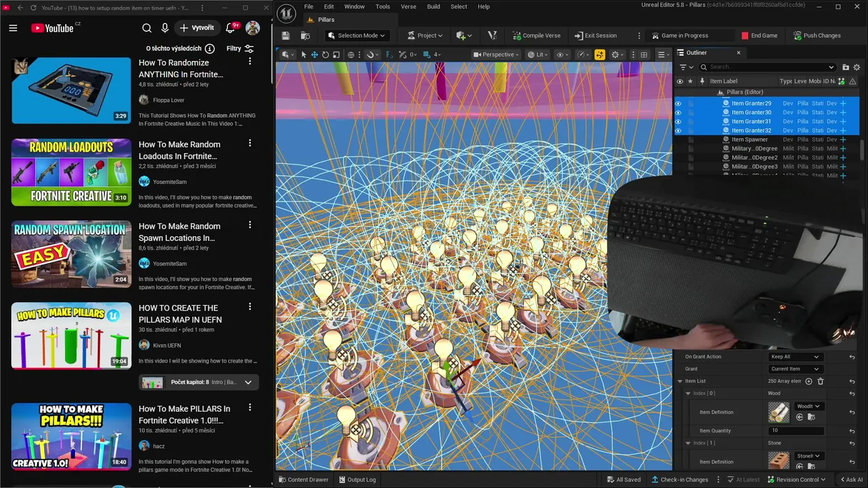Click YouTube search magnifier icon

click(x=146, y=28)
